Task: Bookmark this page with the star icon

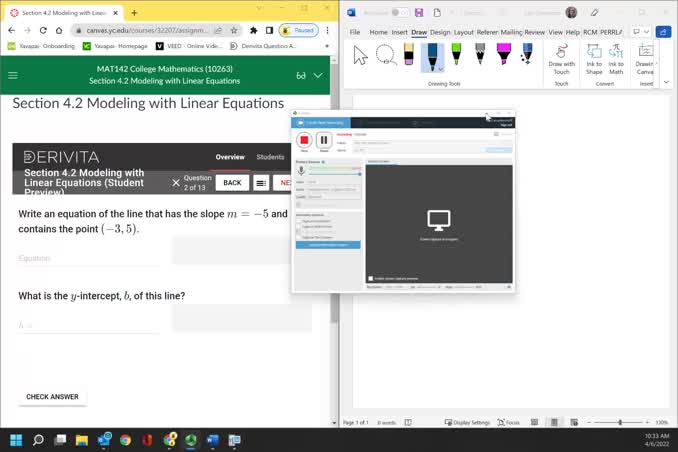Action: [x=233, y=30]
